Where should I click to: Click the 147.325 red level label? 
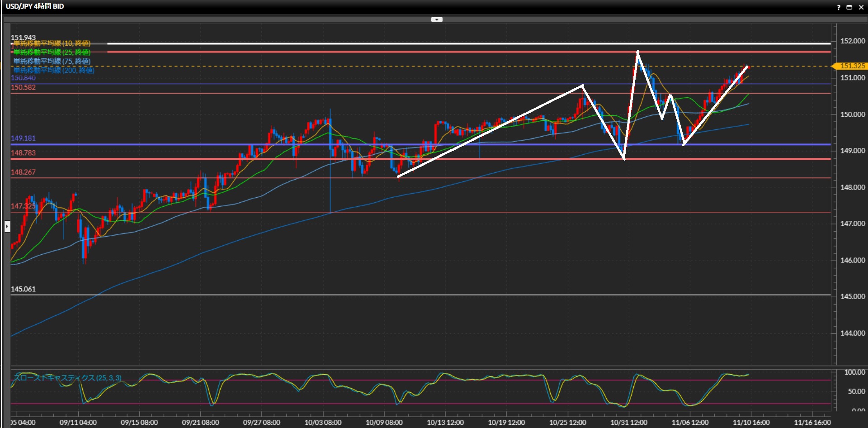[x=23, y=206]
